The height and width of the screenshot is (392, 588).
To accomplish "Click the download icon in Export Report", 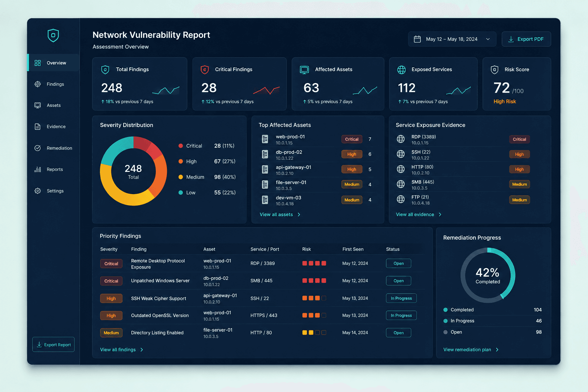I will pyautogui.click(x=39, y=345).
